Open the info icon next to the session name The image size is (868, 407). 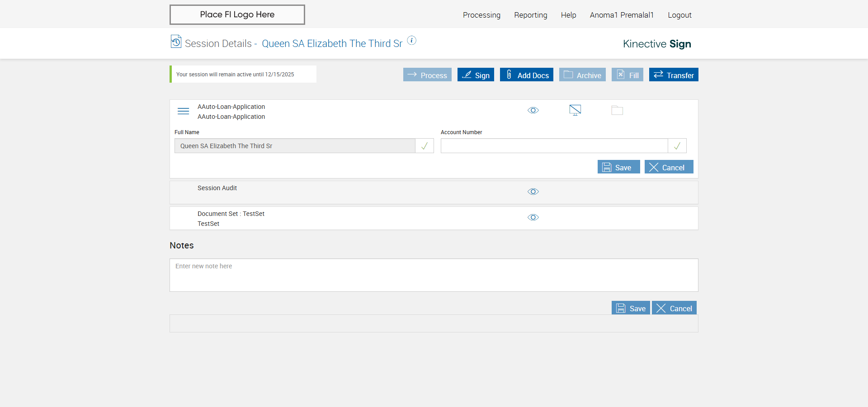[x=411, y=40]
